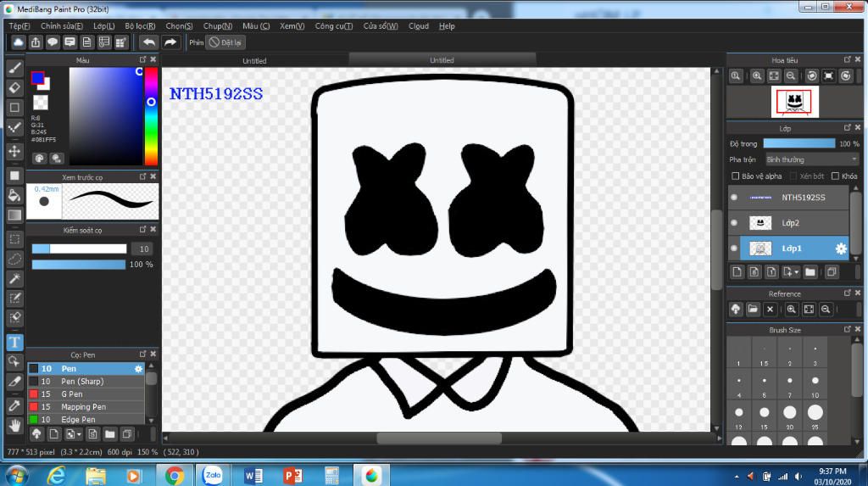Undock the Màu color panel
Image resolution: width=868 pixels, height=486 pixels.
pyautogui.click(x=142, y=59)
